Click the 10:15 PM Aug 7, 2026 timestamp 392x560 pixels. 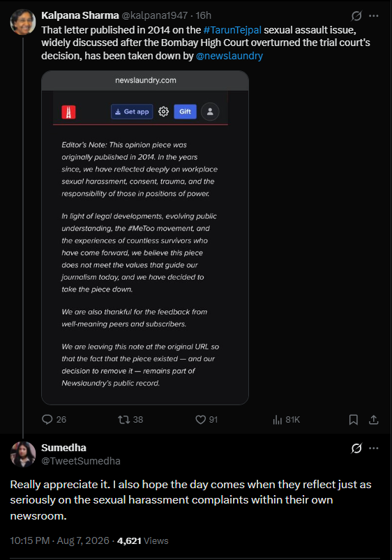pos(60,540)
